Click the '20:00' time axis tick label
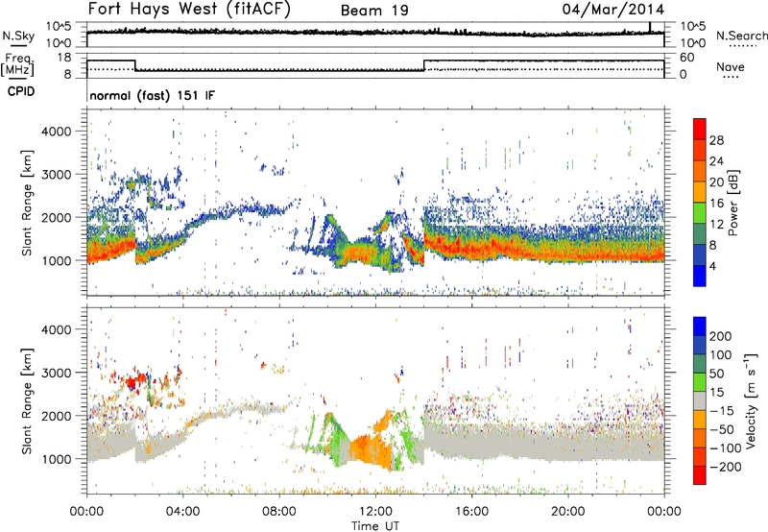This screenshot has height=532, width=768. click(x=568, y=512)
